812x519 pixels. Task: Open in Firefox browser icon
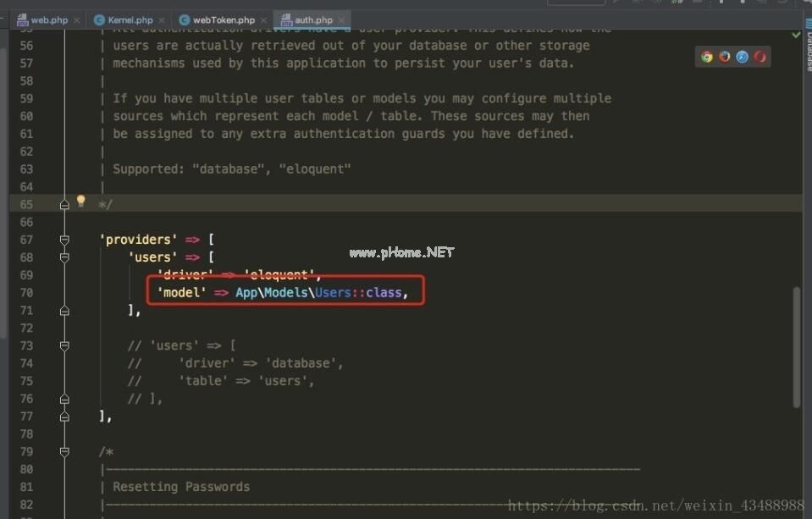tap(725, 57)
